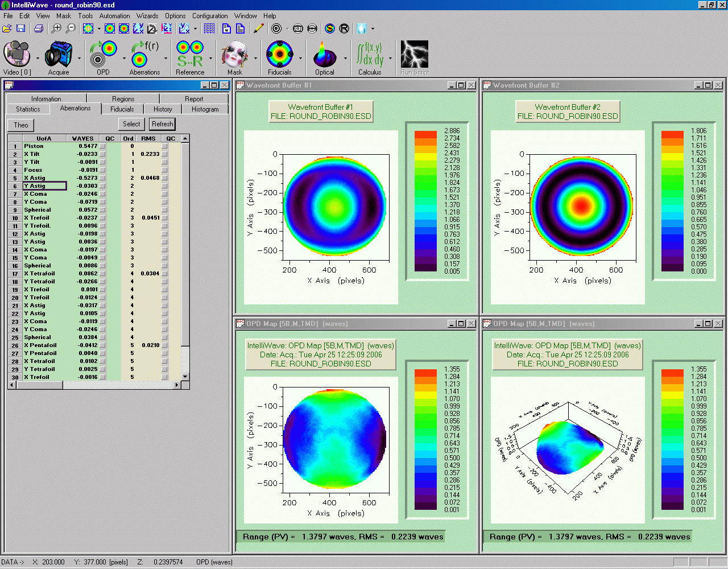Toggle the WAVES QC checkbox for Piston
This screenshot has height=569, width=728.
(x=103, y=146)
